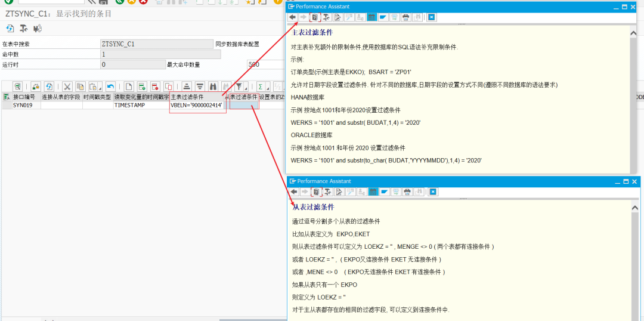Click the 最大命中数量 field showing 500
This screenshot has height=321, width=644.
pos(266,64)
